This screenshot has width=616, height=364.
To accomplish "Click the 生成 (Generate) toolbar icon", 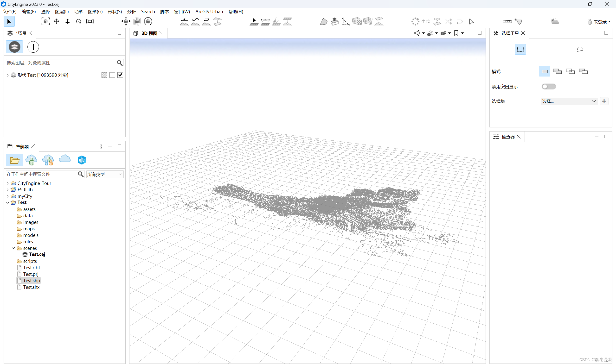I will tap(421, 21).
